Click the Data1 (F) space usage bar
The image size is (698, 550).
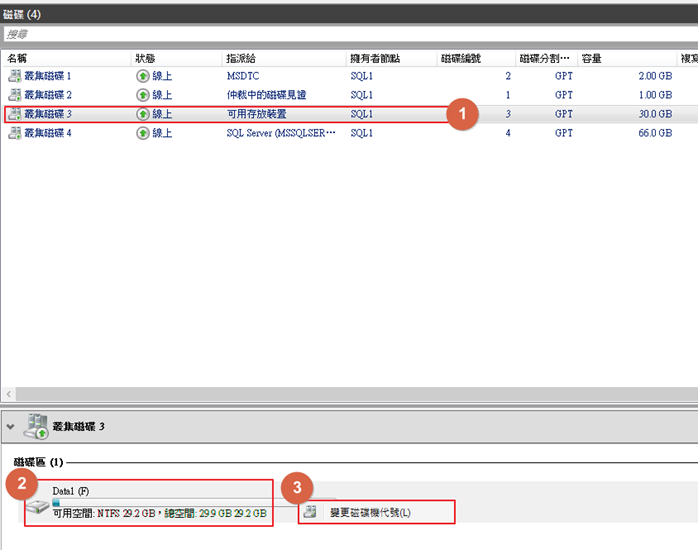coord(58,502)
